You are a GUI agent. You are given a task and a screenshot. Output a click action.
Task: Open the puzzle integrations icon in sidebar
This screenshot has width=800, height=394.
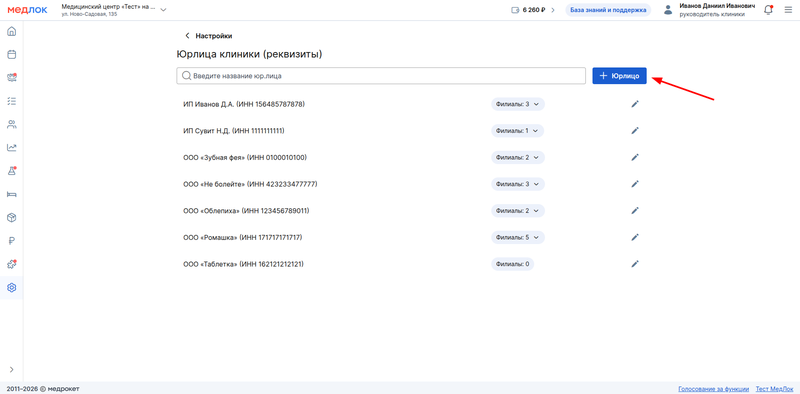pyautogui.click(x=11, y=264)
